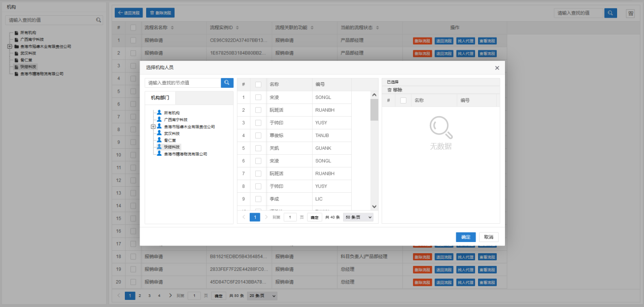Click the search icon beside the node search field
644x307 pixels.
click(227, 83)
